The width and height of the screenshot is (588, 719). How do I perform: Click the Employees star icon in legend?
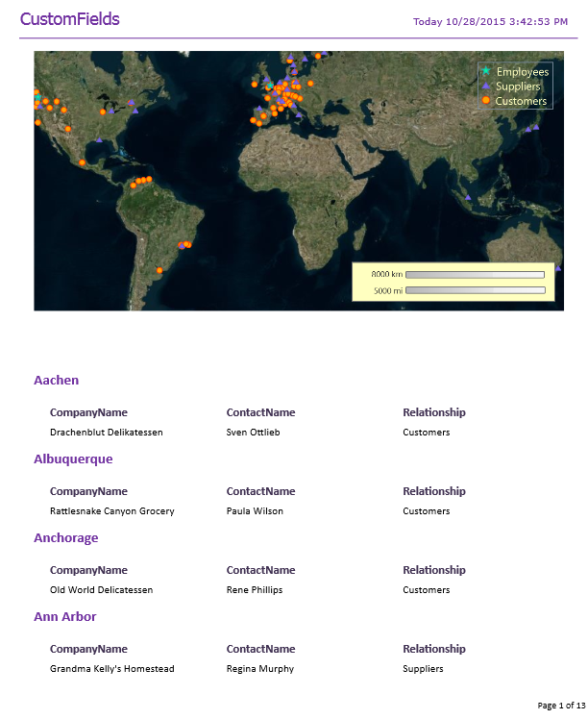click(x=486, y=71)
